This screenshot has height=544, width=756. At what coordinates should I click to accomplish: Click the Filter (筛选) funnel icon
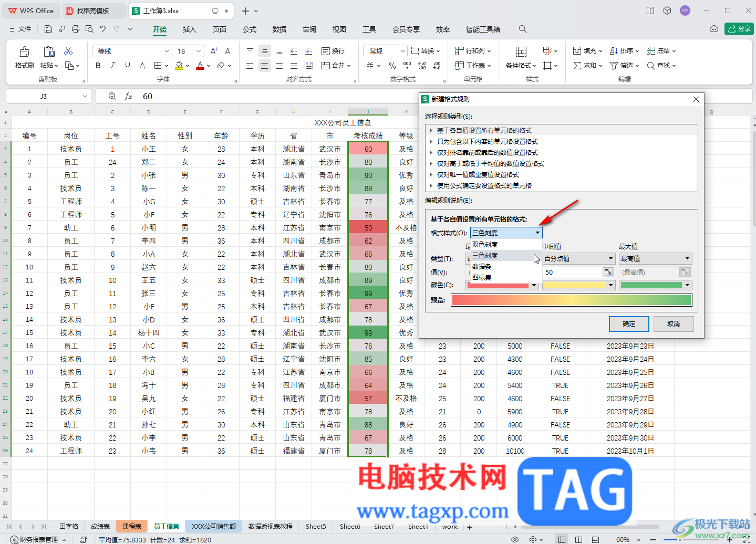coord(614,66)
